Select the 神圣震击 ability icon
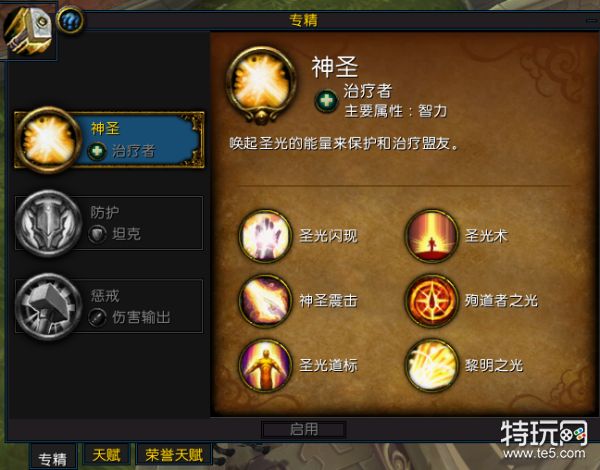Screen dimensions: 600x470 (x=265, y=301)
